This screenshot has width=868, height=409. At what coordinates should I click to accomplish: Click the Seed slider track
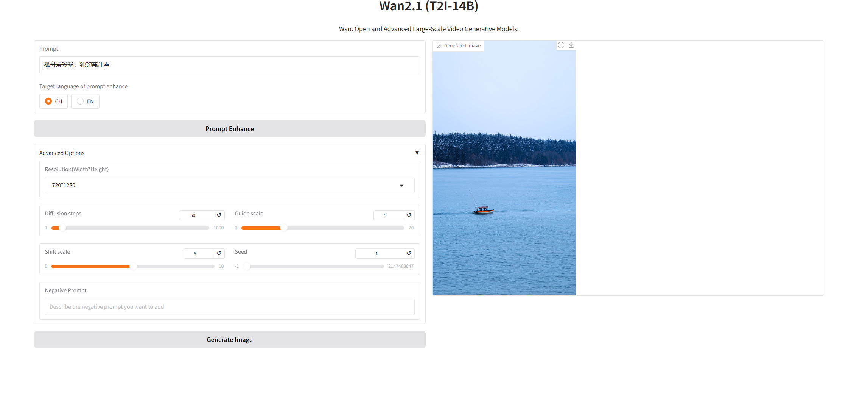click(x=316, y=266)
